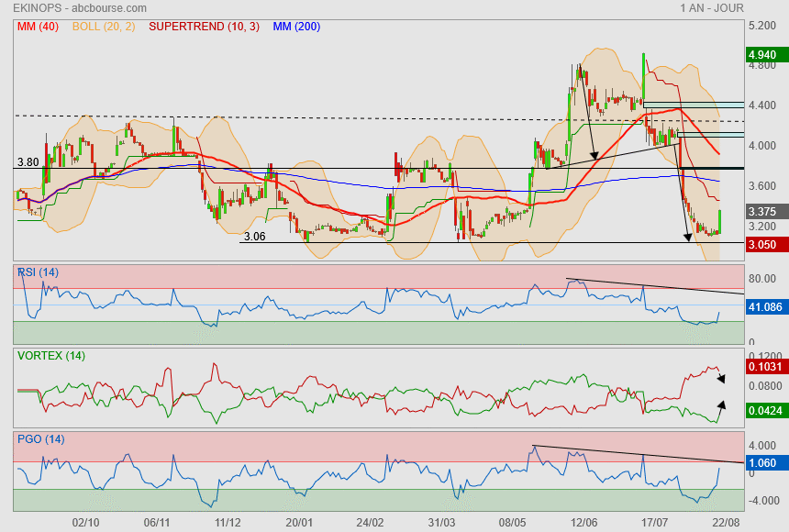The image size is (789, 532).
Task: Click the 0.0800 vortex axis label
Action: (x=765, y=386)
